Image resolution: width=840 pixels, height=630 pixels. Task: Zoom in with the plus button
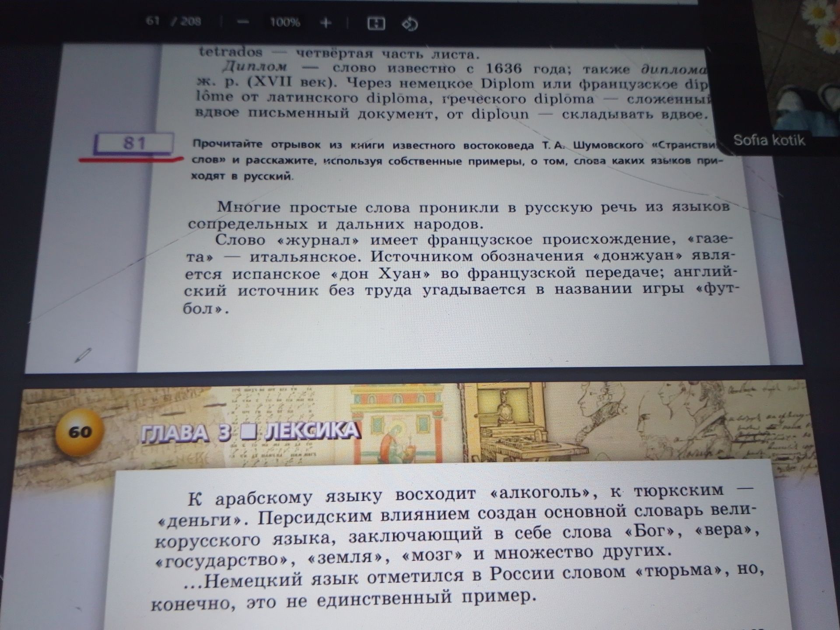click(x=326, y=23)
